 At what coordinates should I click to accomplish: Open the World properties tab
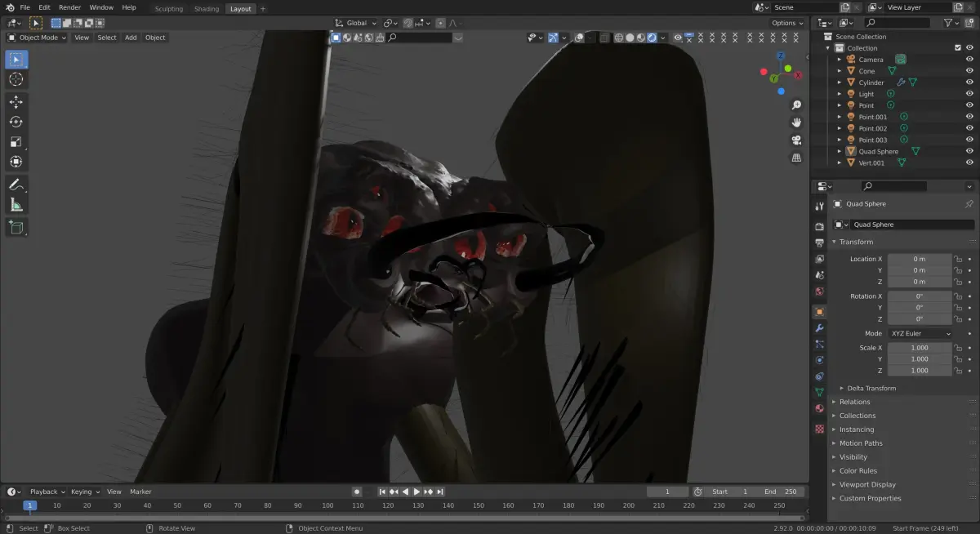coord(819,291)
